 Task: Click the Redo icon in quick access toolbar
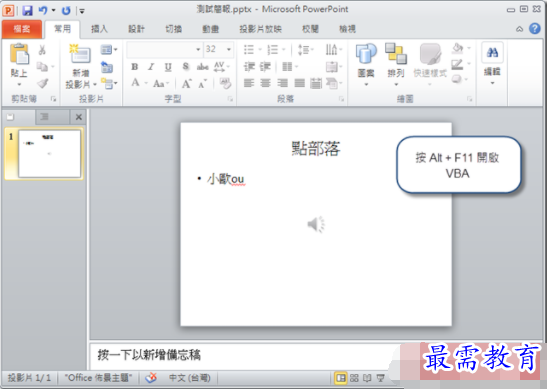66,10
